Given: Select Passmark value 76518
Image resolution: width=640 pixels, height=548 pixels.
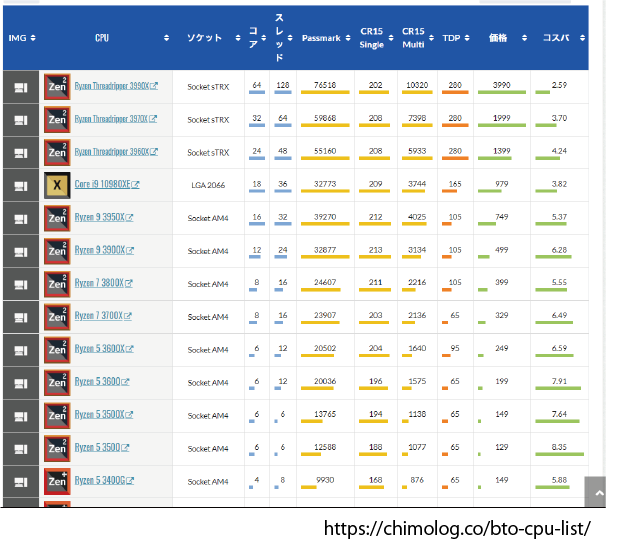Looking at the screenshot, I should (325, 85).
